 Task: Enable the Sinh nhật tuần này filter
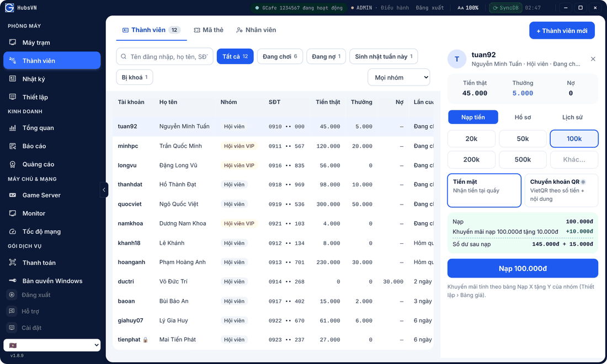click(x=384, y=56)
